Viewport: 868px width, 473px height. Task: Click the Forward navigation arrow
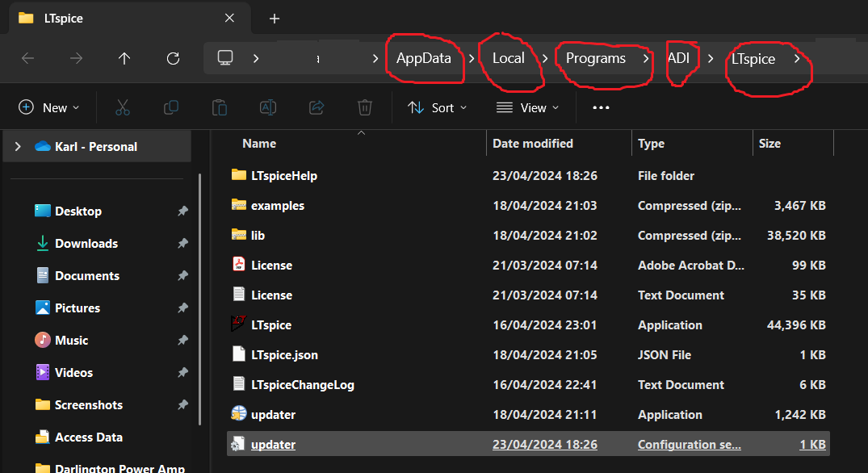76,58
